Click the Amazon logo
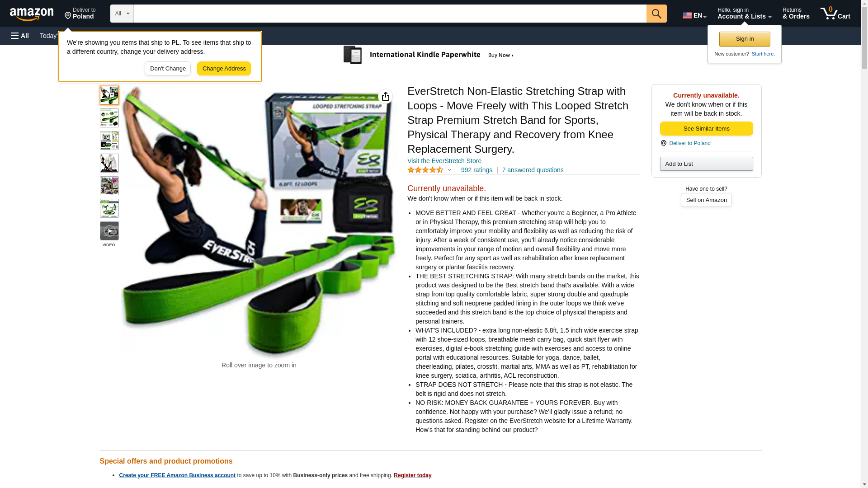 32,14
